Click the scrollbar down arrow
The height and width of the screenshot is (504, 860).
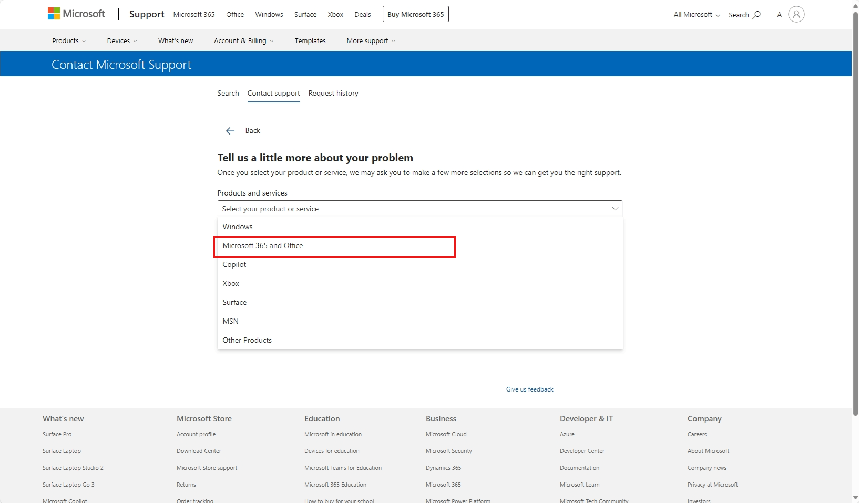[856, 498]
